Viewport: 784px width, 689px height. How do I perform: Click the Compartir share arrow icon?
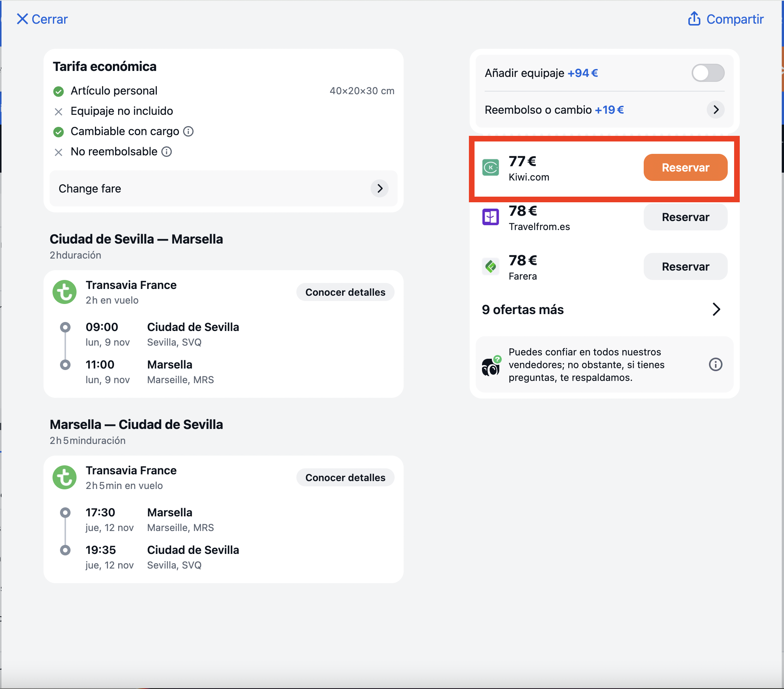click(x=694, y=18)
